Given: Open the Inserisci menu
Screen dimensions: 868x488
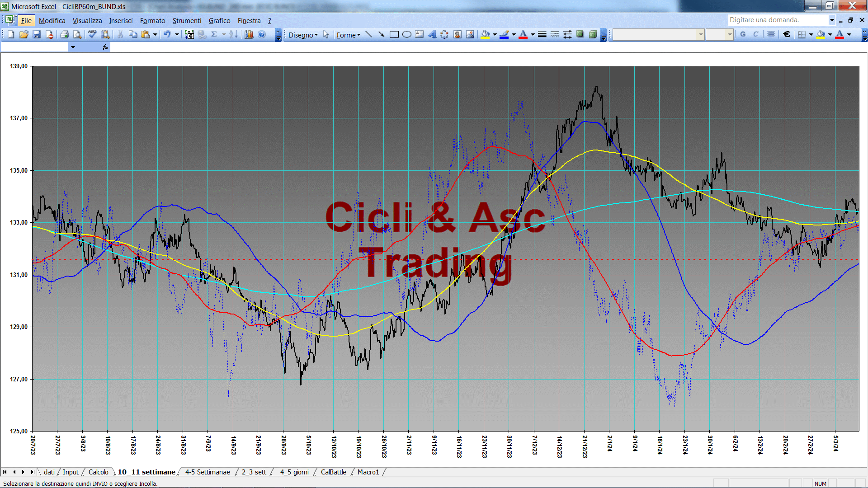Looking at the screenshot, I should coord(121,20).
